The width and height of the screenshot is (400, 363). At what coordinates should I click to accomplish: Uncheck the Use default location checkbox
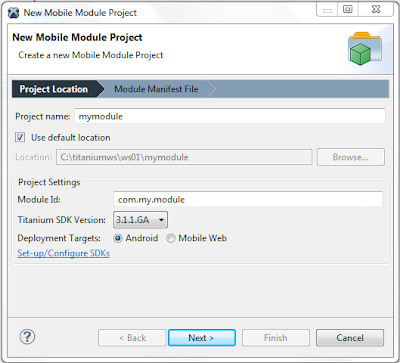pos(20,137)
